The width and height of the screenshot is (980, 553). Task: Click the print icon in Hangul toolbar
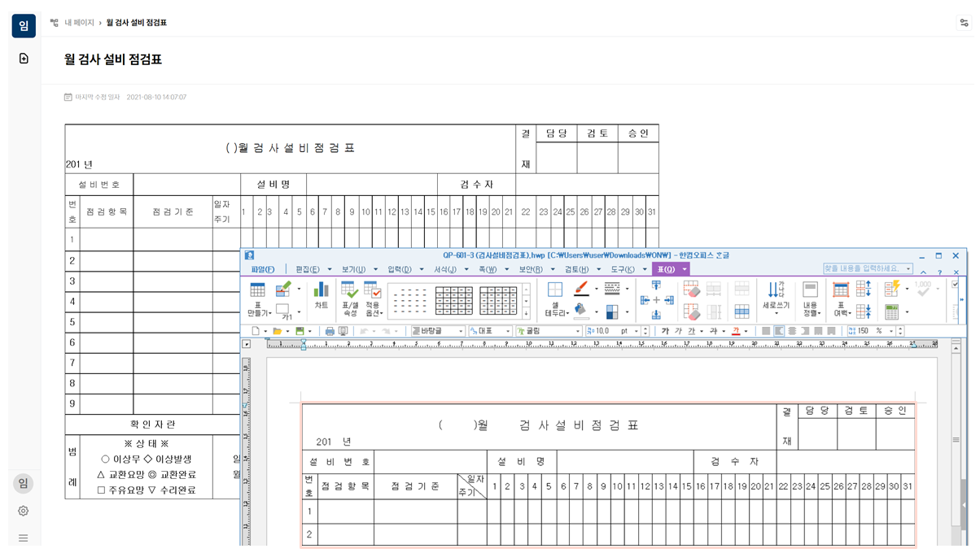tap(330, 331)
